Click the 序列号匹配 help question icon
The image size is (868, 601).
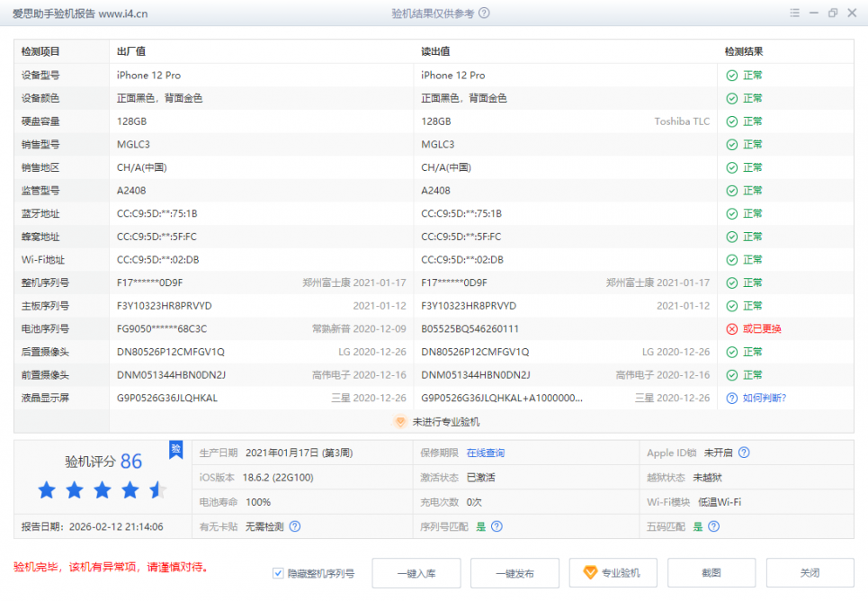coord(497,526)
